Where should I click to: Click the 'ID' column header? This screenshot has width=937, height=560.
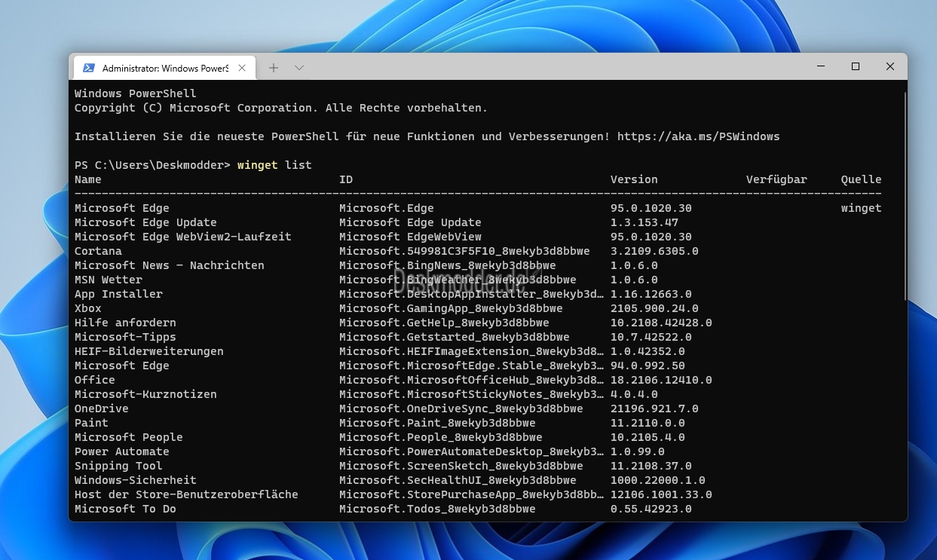pyautogui.click(x=346, y=179)
